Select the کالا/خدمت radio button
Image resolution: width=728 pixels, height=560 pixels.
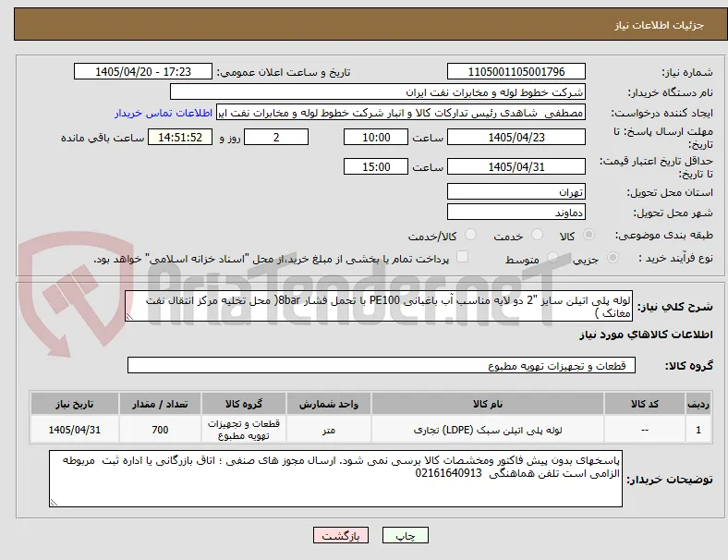coord(471,235)
